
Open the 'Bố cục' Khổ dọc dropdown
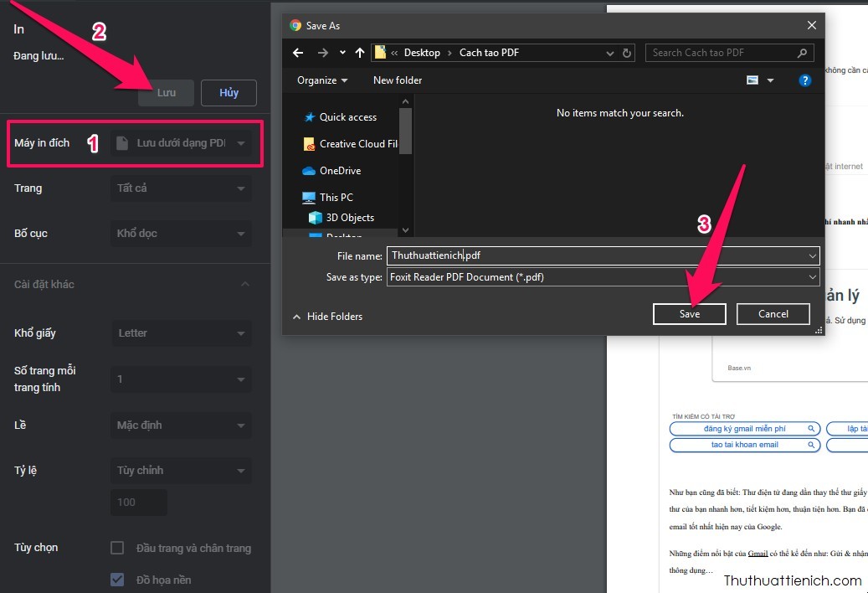point(181,234)
